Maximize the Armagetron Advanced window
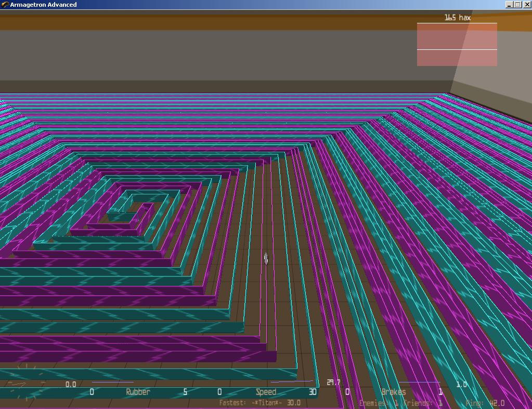The image size is (532, 409). pos(517,5)
